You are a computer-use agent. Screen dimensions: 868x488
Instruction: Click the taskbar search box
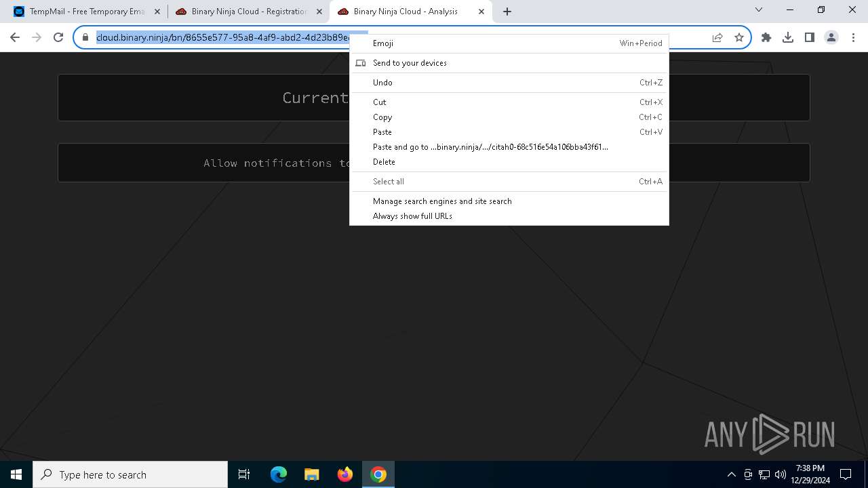tap(130, 474)
